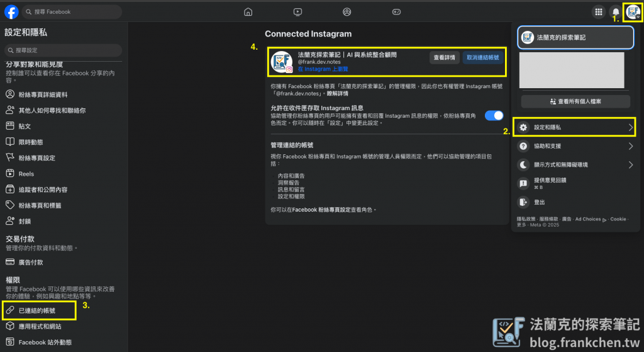Click the credit card icon beside 廣告付款
The image size is (644, 352).
(x=10, y=262)
